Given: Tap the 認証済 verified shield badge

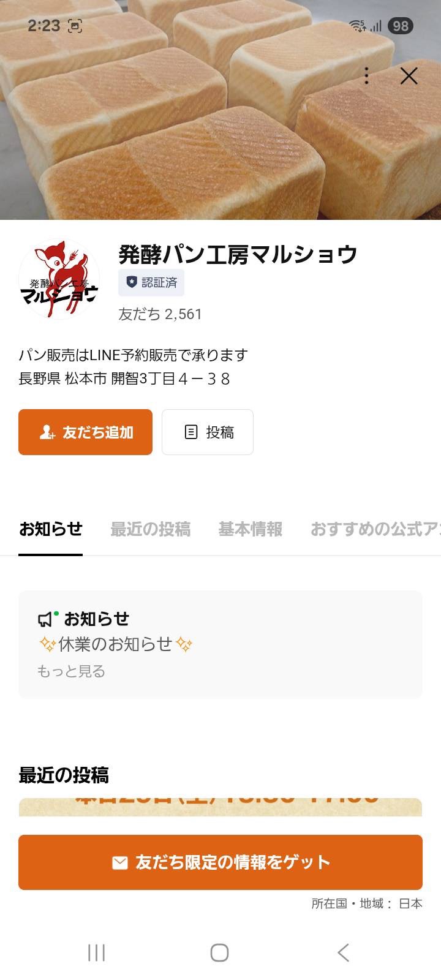Looking at the screenshot, I should point(151,282).
